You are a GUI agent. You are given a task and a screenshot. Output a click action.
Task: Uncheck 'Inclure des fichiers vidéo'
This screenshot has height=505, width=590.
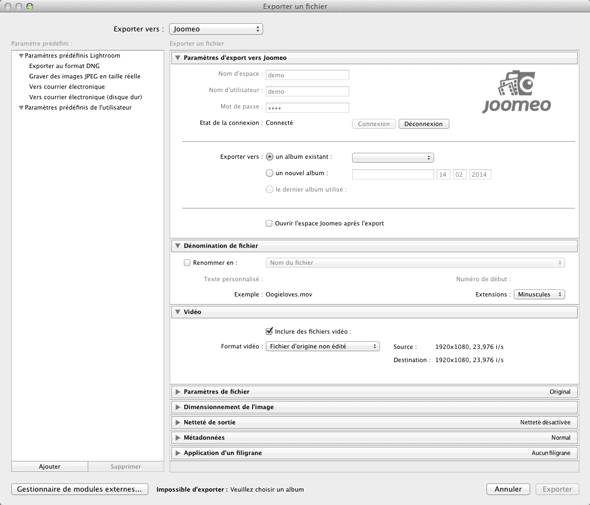pyautogui.click(x=269, y=331)
